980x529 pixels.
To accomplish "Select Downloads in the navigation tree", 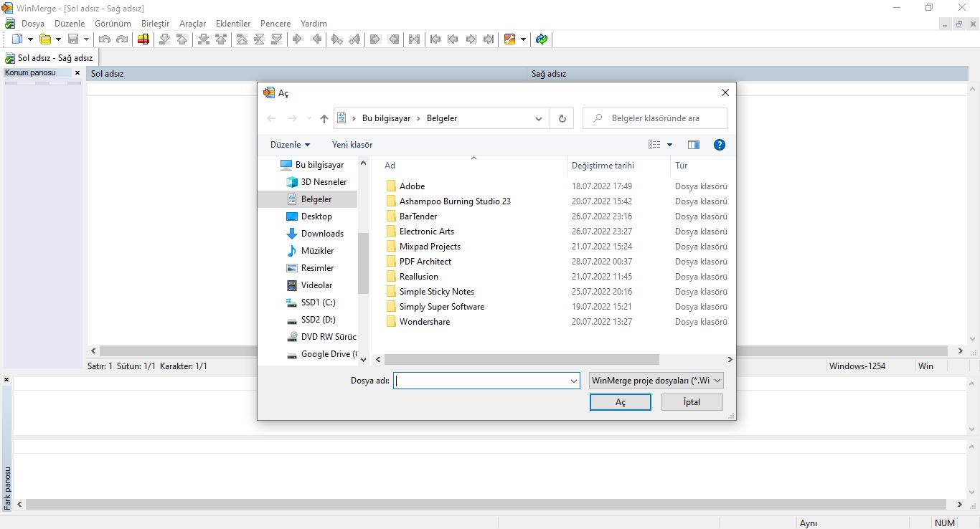I will pyautogui.click(x=322, y=234).
